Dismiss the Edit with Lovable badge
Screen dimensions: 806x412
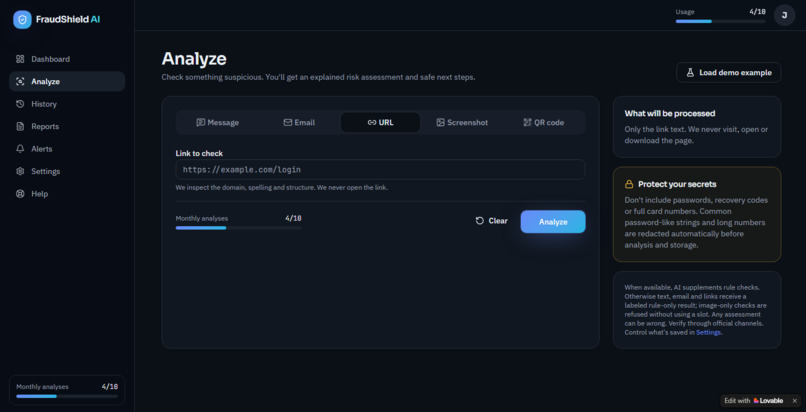click(794, 401)
